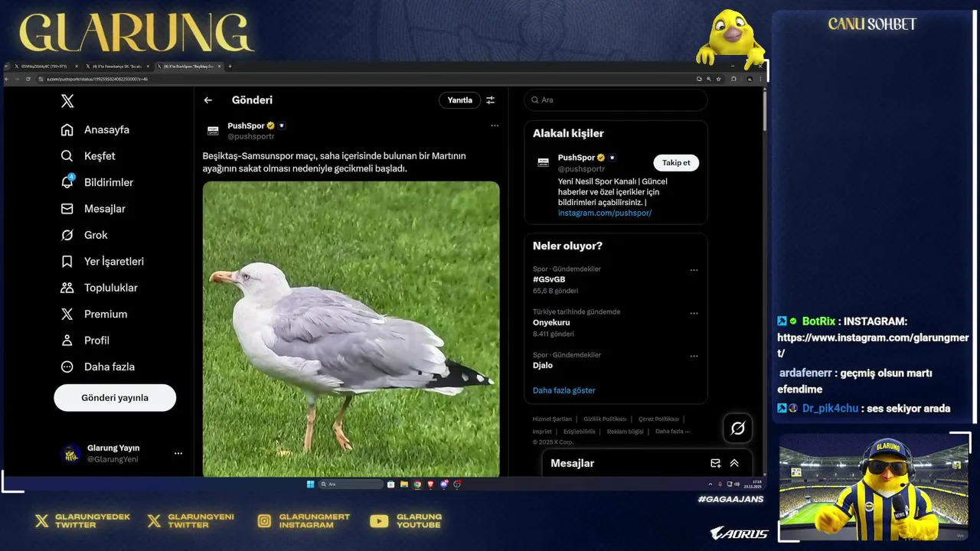Open Chrome from taskbar
980x551 pixels.
point(417,484)
